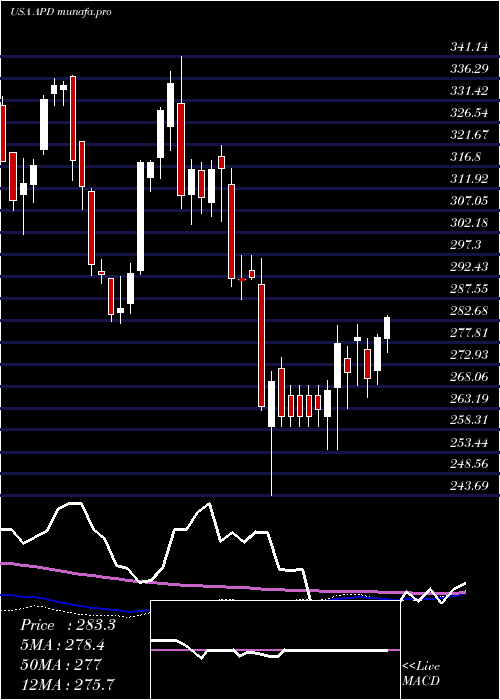Click the 307.05 price level label
500x700 pixels.
tap(469, 200)
